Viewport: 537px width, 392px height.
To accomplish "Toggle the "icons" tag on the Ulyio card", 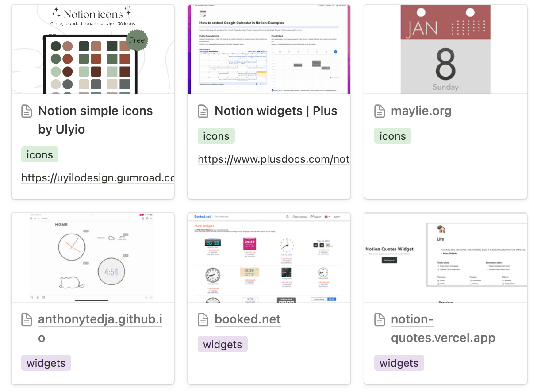I will (x=39, y=154).
